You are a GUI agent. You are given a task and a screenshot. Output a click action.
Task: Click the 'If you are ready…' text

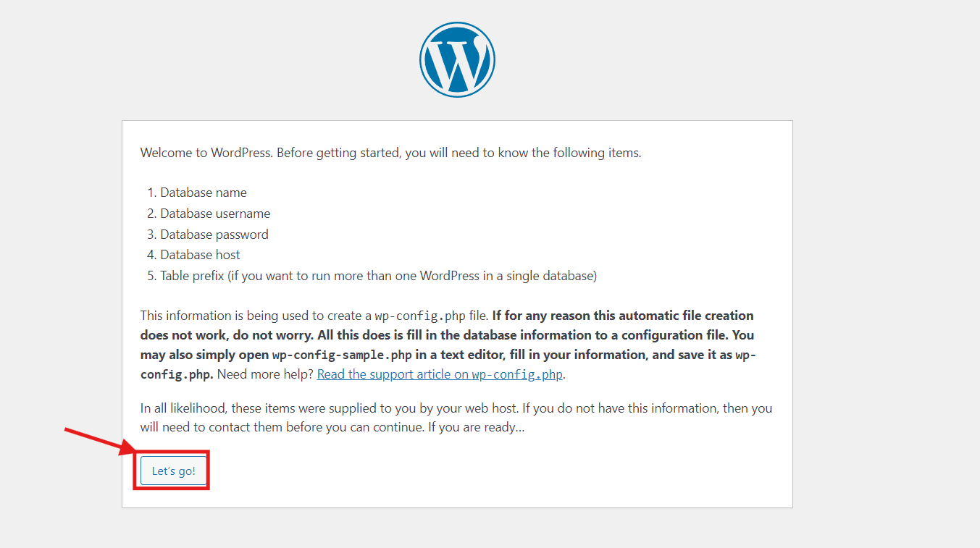[x=476, y=427]
